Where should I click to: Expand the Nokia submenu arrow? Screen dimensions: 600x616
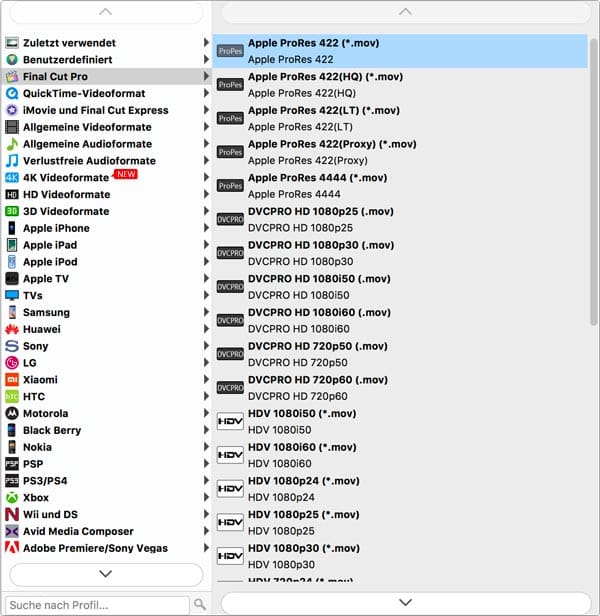click(x=206, y=447)
